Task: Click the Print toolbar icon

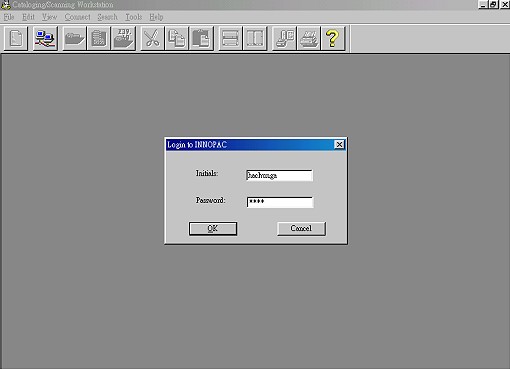Action: pyautogui.click(x=309, y=38)
